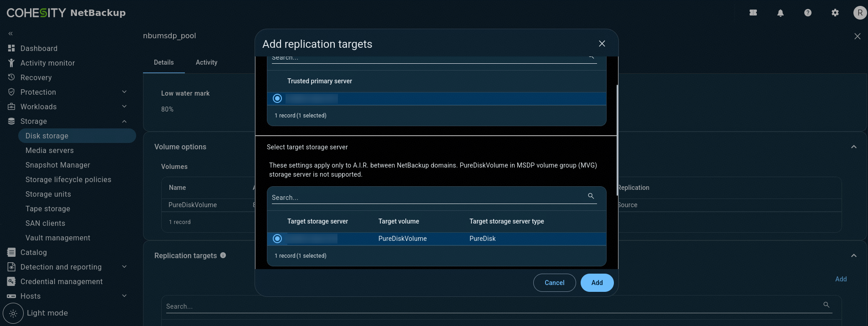Switch to the Details tab

(164, 62)
